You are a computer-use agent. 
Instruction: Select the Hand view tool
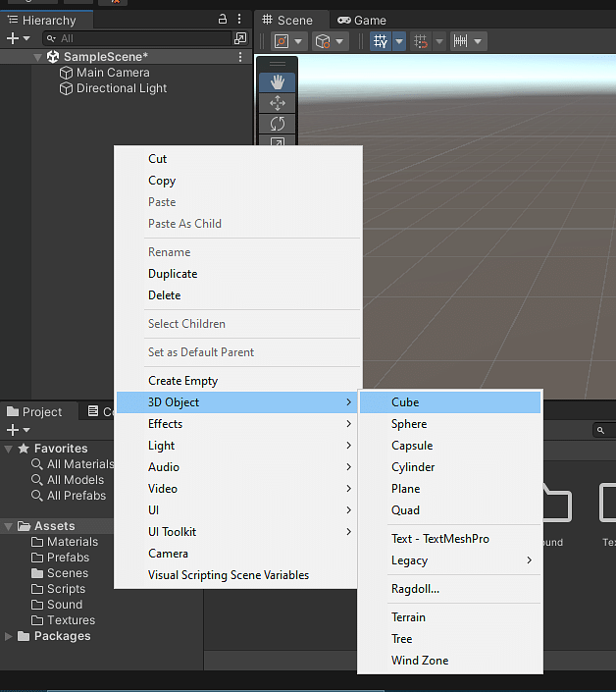point(277,82)
